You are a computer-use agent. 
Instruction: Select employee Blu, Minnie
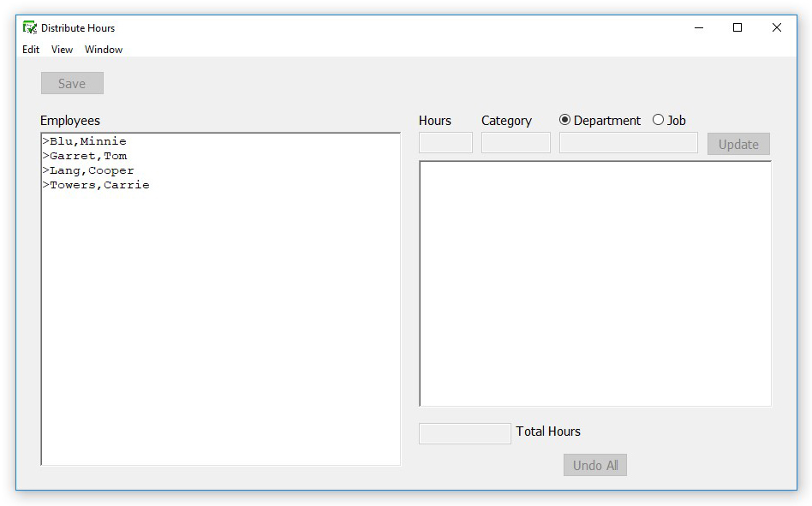pyautogui.click(x=87, y=141)
